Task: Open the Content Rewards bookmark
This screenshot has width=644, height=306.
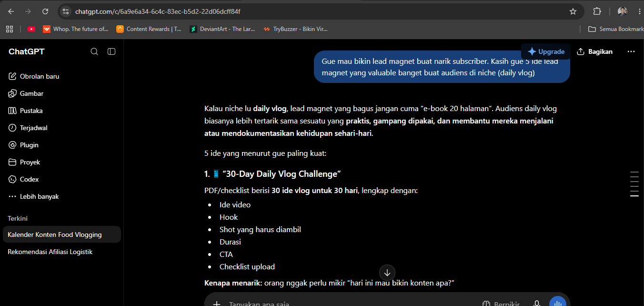Action: click(149, 29)
